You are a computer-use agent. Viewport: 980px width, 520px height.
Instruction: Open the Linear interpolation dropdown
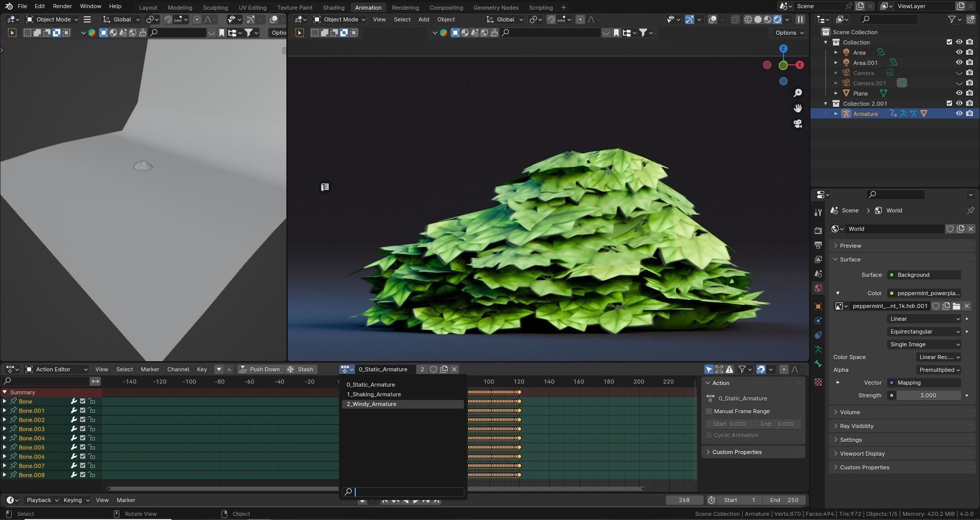click(924, 319)
